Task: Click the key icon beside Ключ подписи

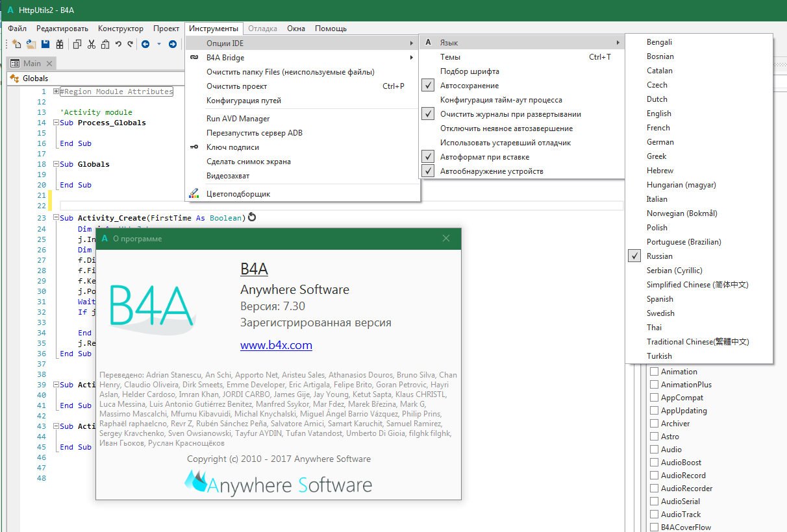Action: tap(194, 147)
